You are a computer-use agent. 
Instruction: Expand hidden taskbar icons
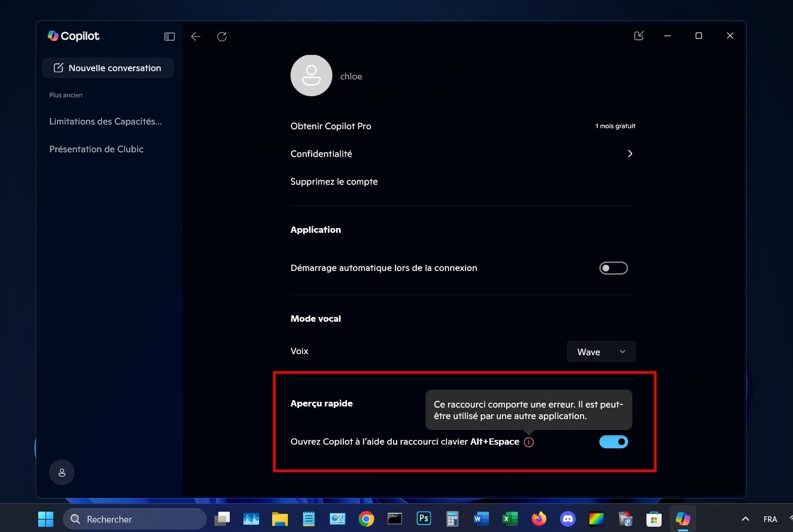[x=744, y=518]
